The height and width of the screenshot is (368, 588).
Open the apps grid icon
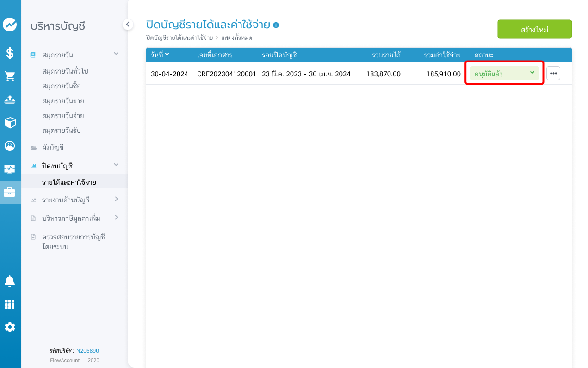click(10, 304)
